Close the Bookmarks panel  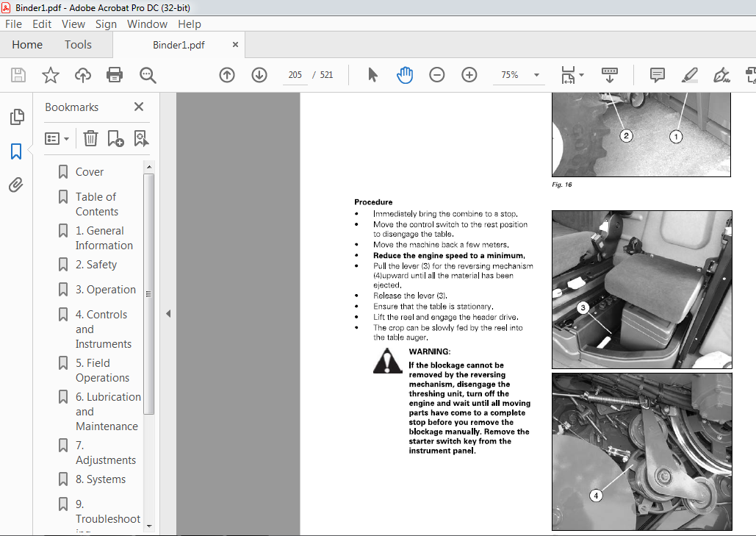click(x=139, y=107)
